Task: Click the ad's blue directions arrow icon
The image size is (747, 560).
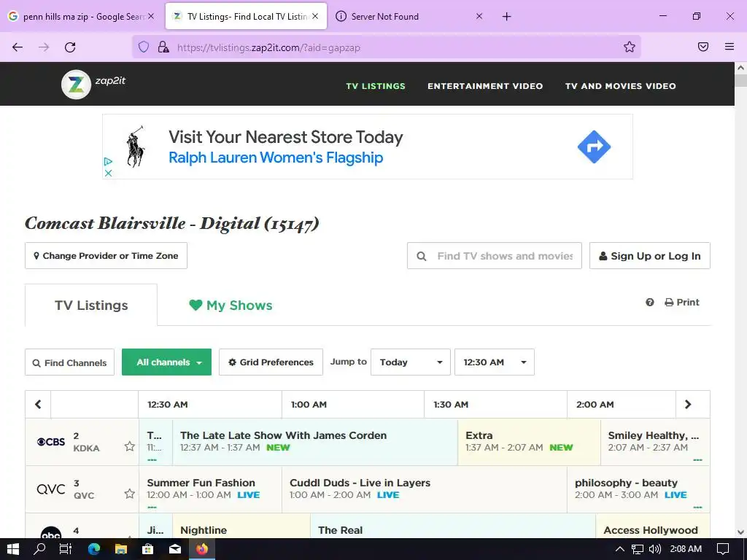Action: click(594, 147)
